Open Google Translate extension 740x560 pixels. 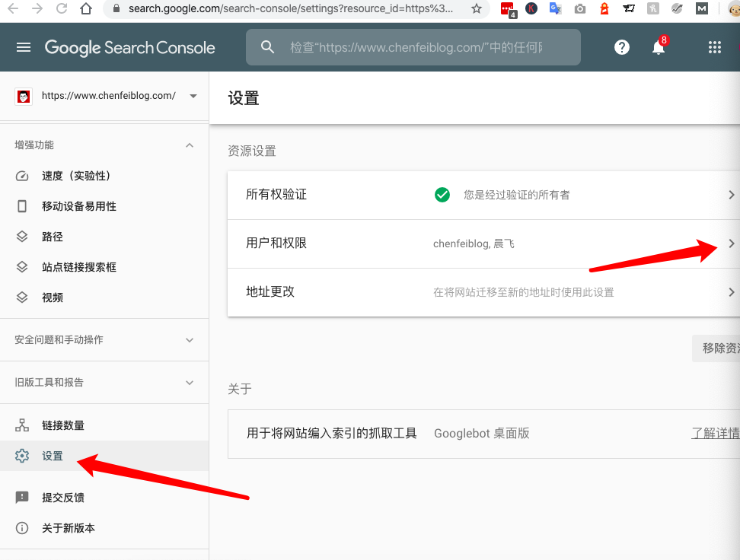coord(556,8)
